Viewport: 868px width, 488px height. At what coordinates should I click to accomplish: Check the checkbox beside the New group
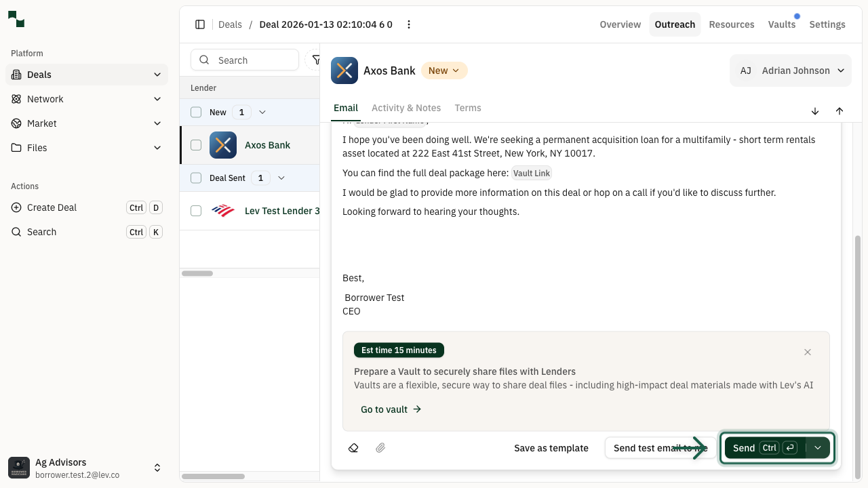[196, 112]
